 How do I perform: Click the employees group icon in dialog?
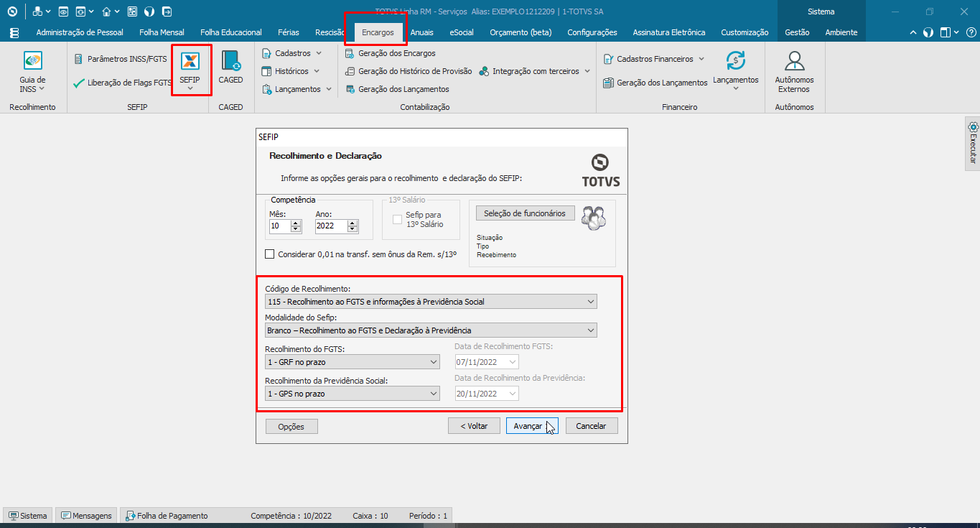(x=594, y=218)
